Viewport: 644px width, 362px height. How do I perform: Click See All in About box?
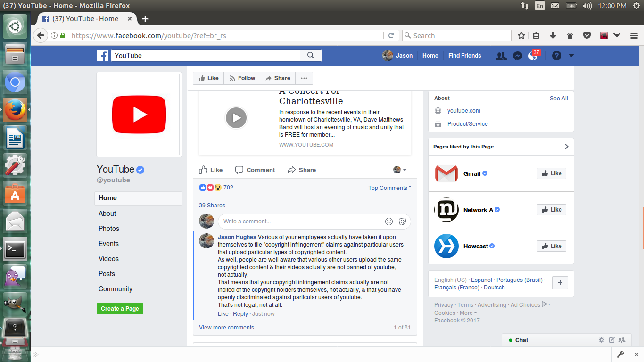tap(559, 99)
